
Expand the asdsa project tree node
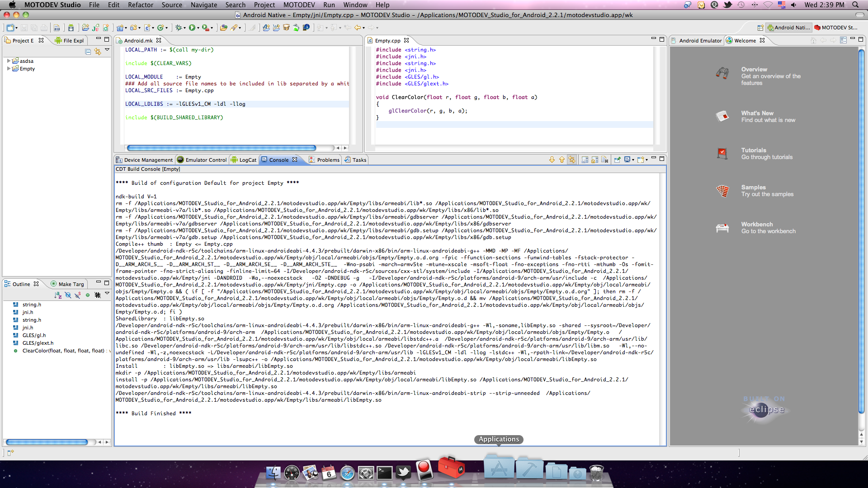coord(9,61)
